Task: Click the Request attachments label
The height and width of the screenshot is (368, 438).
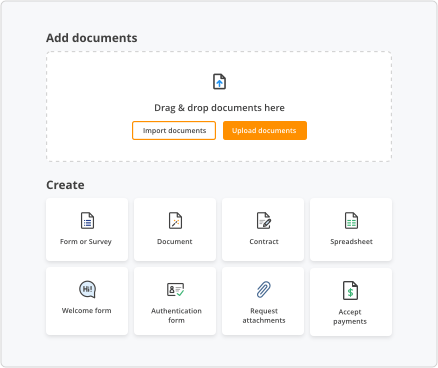Action: pos(264,315)
